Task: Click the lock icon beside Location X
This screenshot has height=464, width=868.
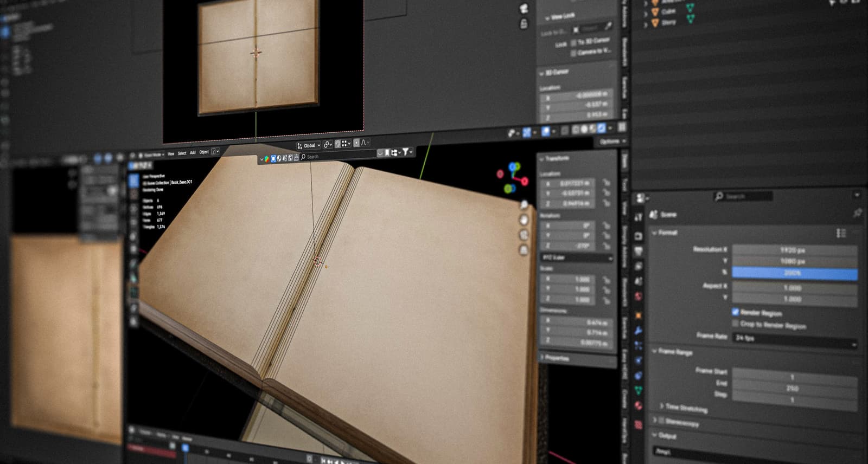Action: [x=606, y=183]
